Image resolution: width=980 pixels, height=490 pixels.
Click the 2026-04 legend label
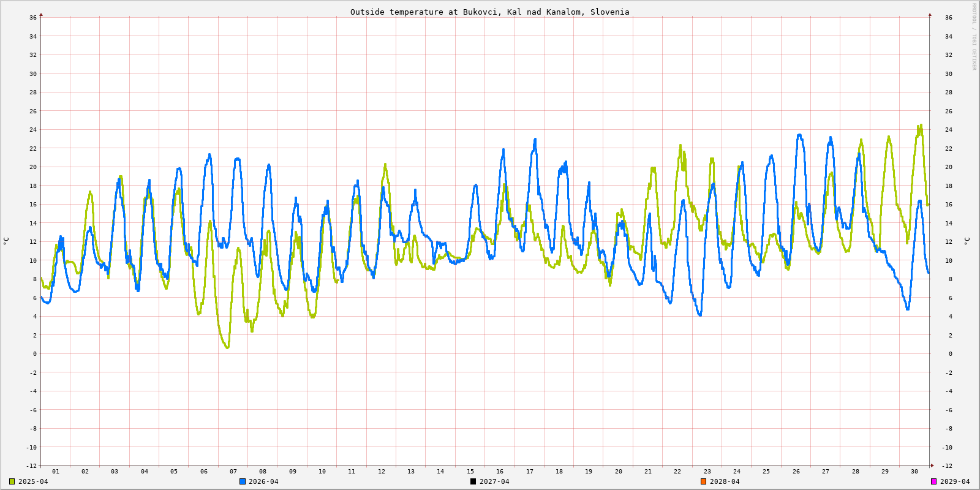click(x=263, y=481)
